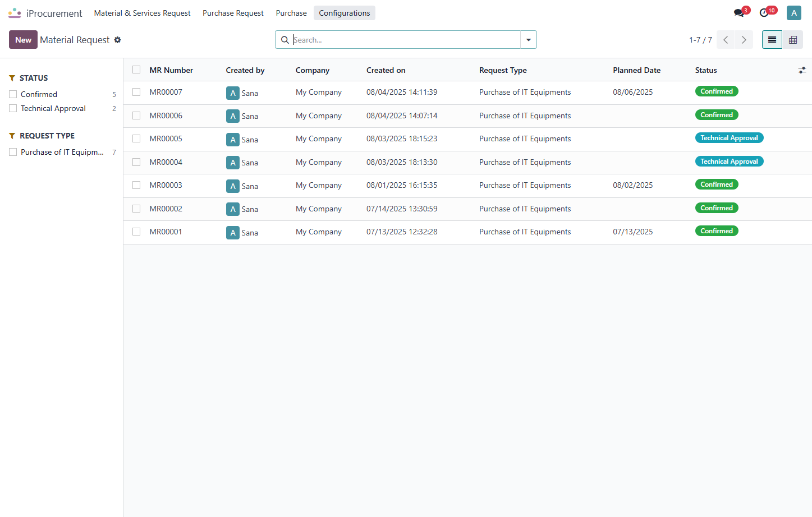The height and width of the screenshot is (517, 812).
Task: Enable Purchase of IT Equipm... filter checkbox
Action: point(13,152)
